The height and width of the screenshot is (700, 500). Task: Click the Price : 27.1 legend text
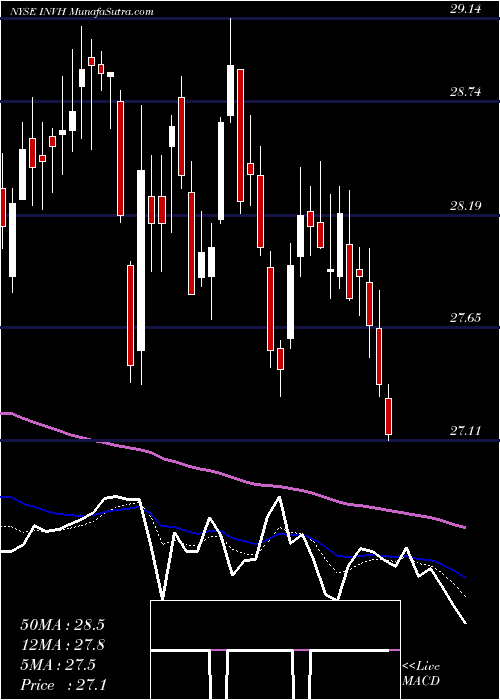point(62,685)
